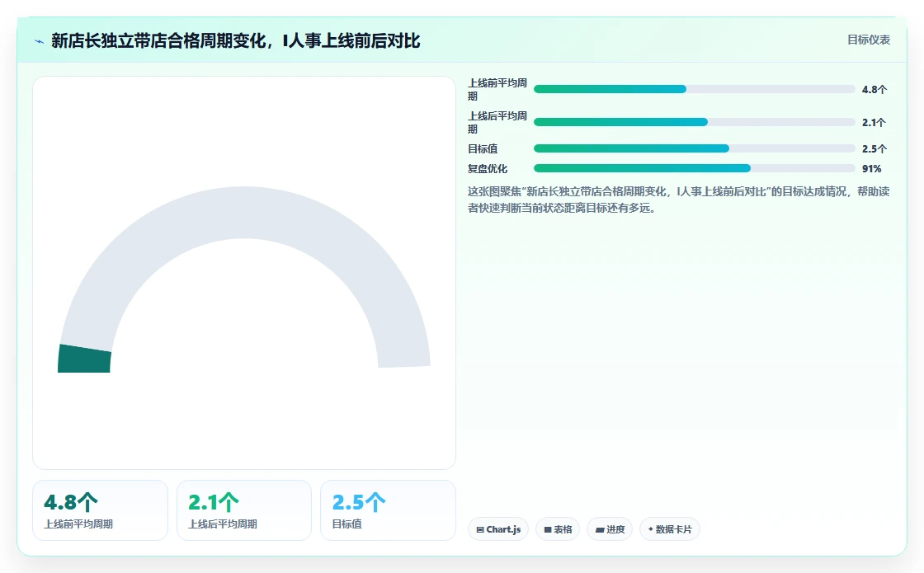Click the dark green gauge segment
The height and width of the screenshot is (573, 924).
[x=84, y=359]
